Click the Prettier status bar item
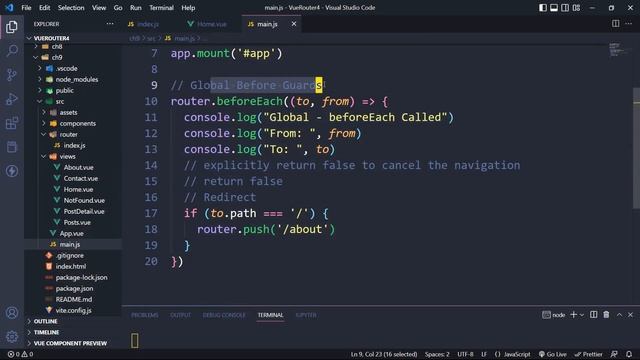This screenshot has width=640, height=360. coord(588,354)
